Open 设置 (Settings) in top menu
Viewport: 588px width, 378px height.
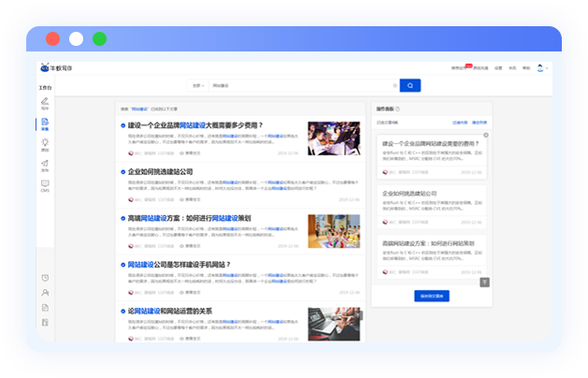tap(498, 68)
